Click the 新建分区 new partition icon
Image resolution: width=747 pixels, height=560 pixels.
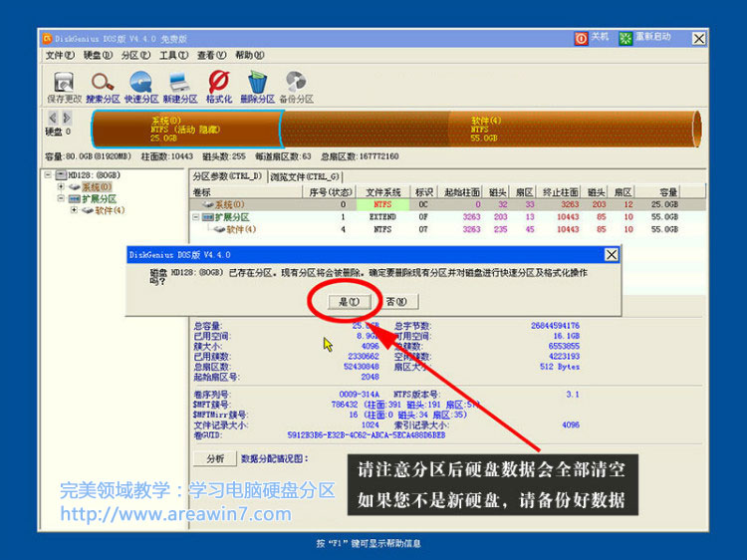(179, 87)
